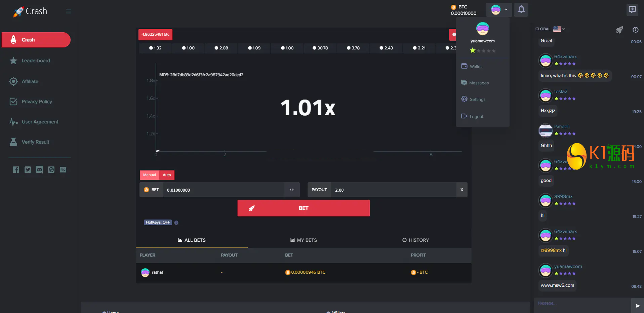Open notifications with the bell icon
Image resolution: width=644 pixels, height=313 pixels.
coord(521,9)
